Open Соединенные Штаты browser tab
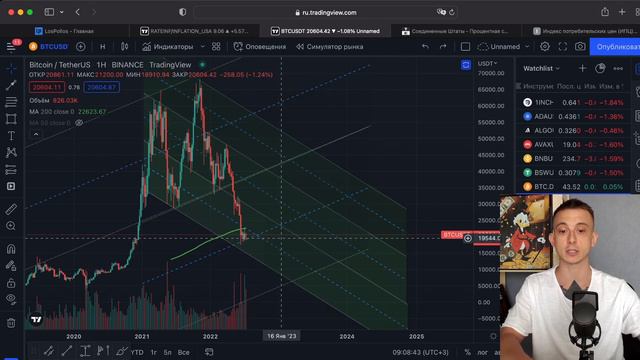This screenshot has height=360, width=640. [456, 31]
